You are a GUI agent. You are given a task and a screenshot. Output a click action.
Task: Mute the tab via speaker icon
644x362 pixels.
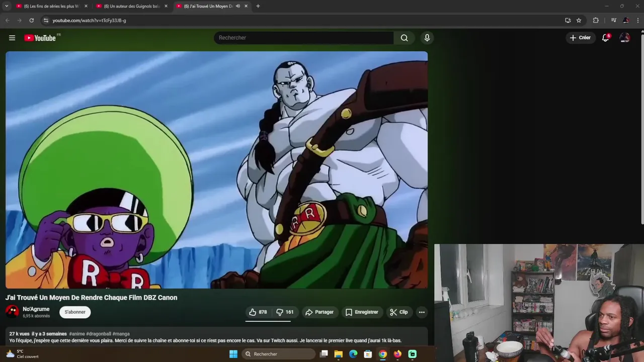coord(238,6)
